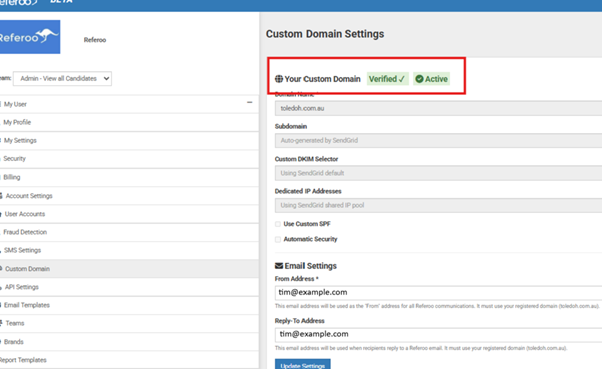Select the Security menu item
This screenshot has width=602, height=369.
[129, 159]
